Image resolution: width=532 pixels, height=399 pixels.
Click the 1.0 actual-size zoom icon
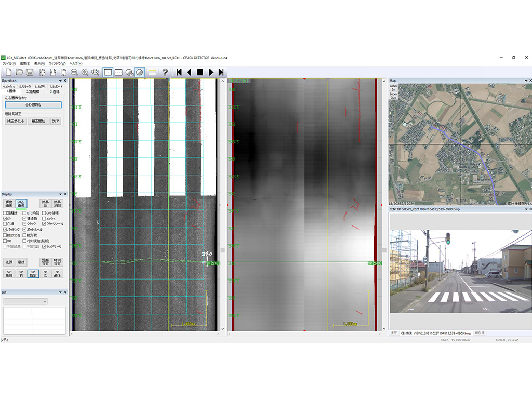(95, 72)
